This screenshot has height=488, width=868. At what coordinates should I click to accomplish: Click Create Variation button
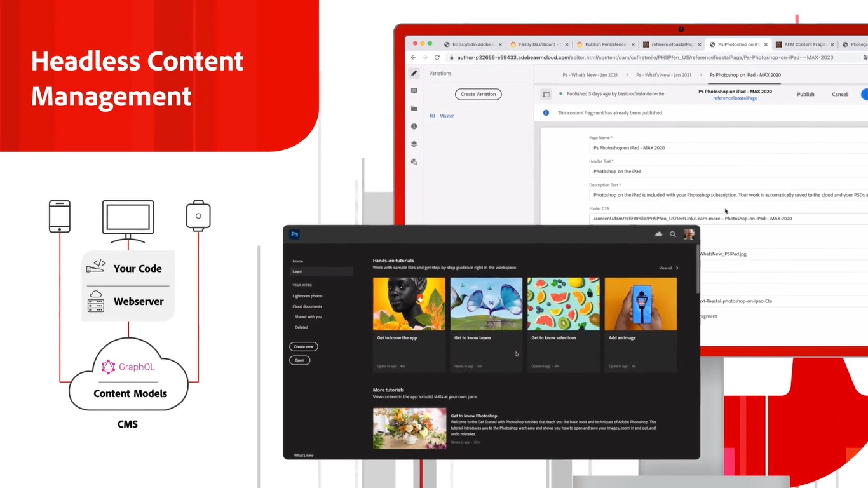(478, 94)
